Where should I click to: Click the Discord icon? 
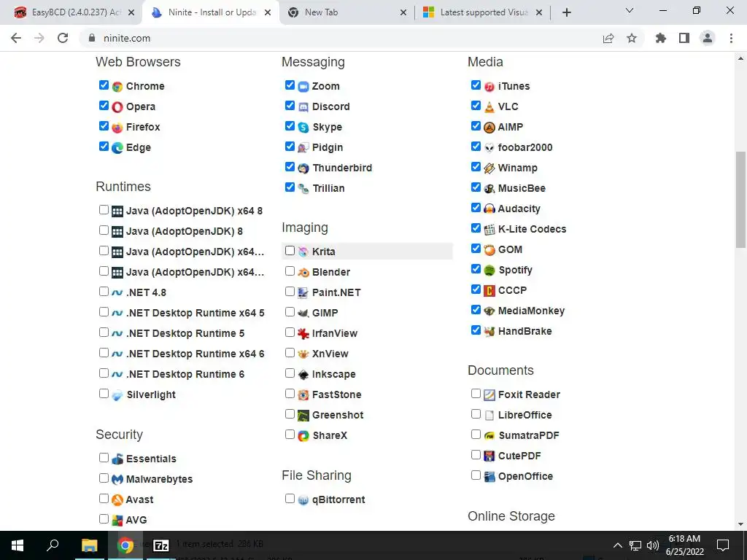tap(303, 107)
